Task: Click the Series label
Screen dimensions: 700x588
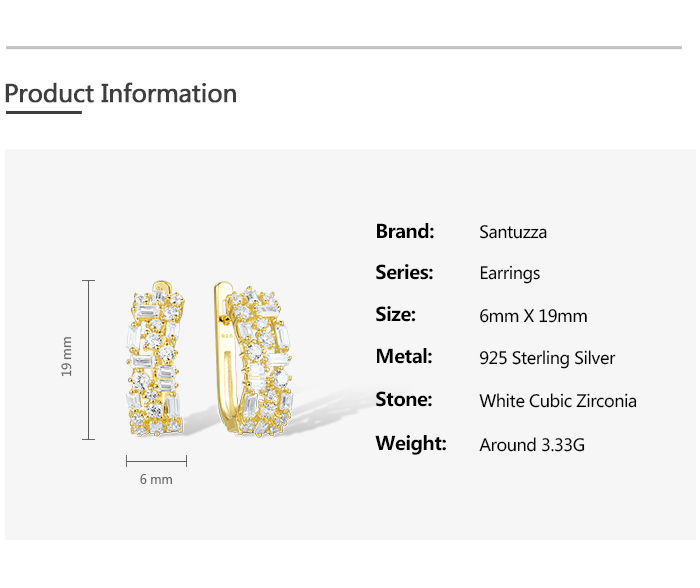Action: (x=404, y=272)
